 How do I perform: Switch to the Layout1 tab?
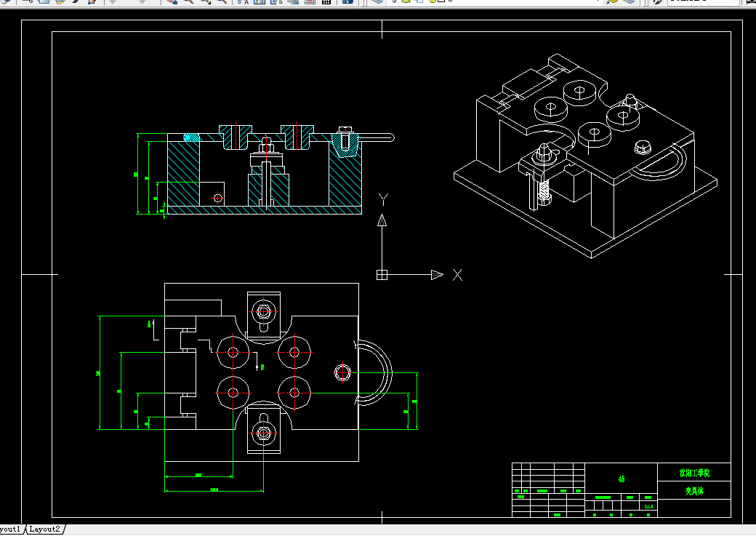click(11, 529)
